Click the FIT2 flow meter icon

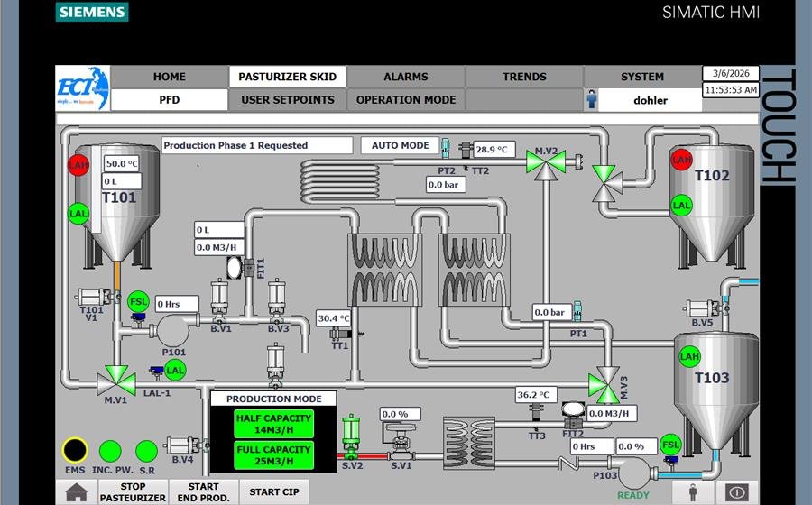pyautogui.click(x=573, y=414)
